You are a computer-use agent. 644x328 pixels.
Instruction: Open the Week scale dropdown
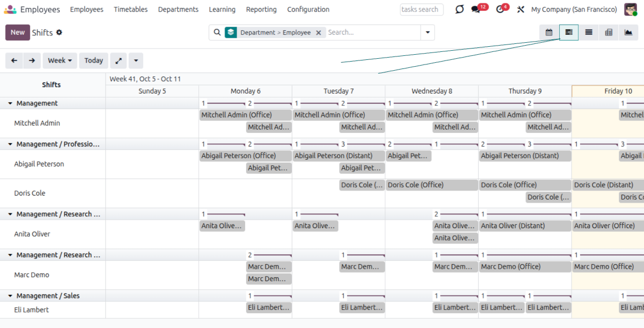[x=60, y=60]
